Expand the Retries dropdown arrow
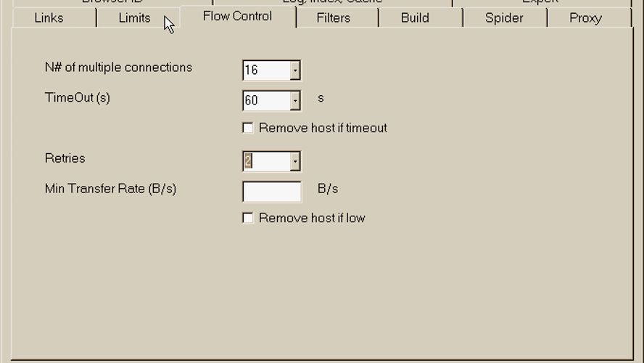Image resolution: width=644 pixels, height=363 pixels. [x=295, y=161]
